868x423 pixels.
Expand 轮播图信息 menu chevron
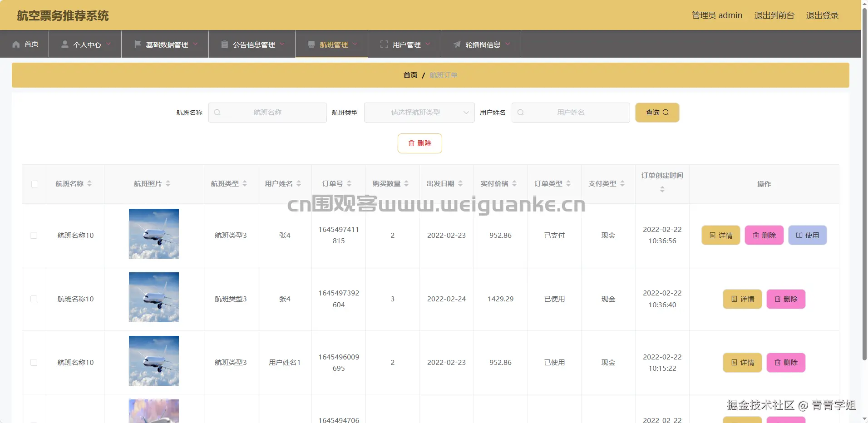[x=508, y=44]
